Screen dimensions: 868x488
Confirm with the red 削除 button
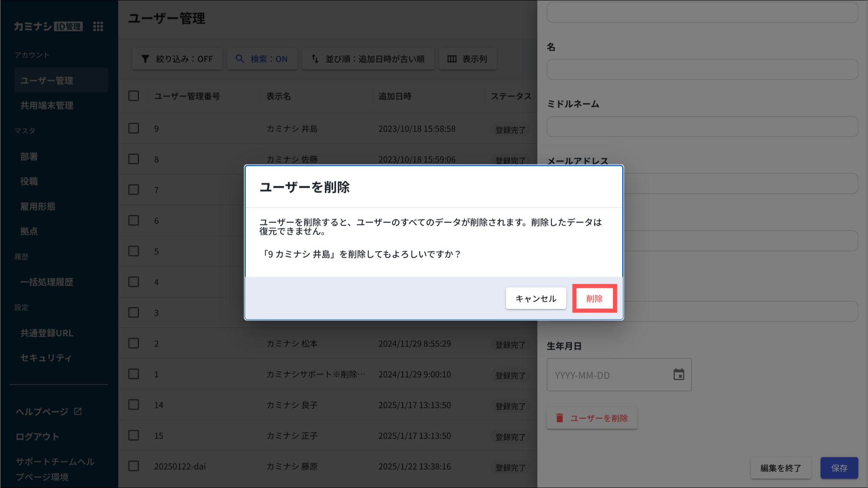coord(594,298)
